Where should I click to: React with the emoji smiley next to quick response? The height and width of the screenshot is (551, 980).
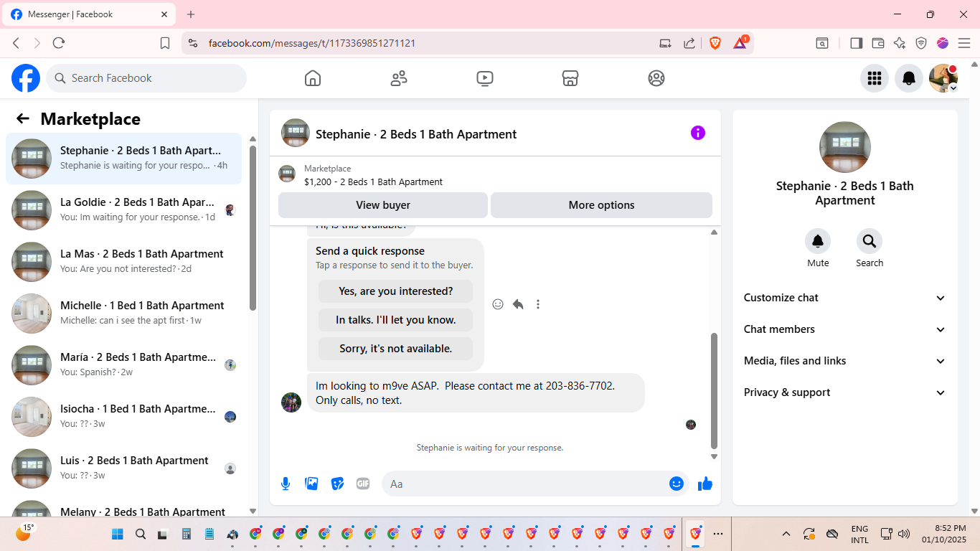(x=498, y=304)
